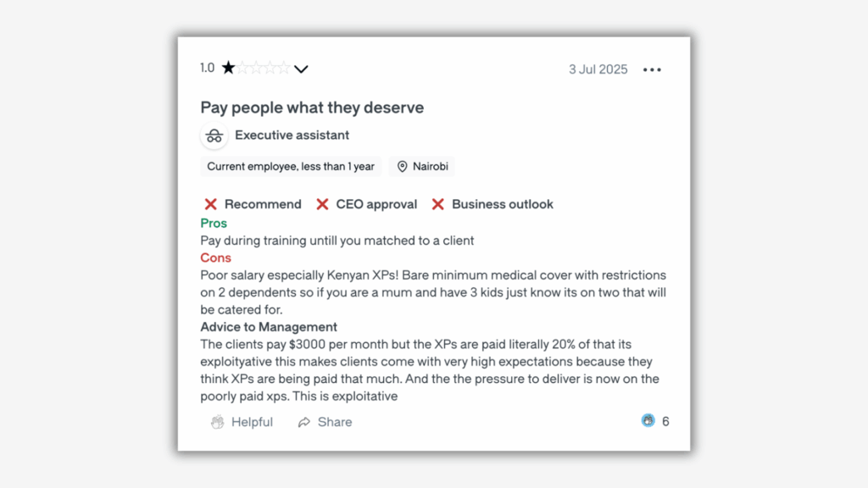Click the location pin icon beside Nairobi
The height and width of the screenshot is (488, 868).
[403, 166]
